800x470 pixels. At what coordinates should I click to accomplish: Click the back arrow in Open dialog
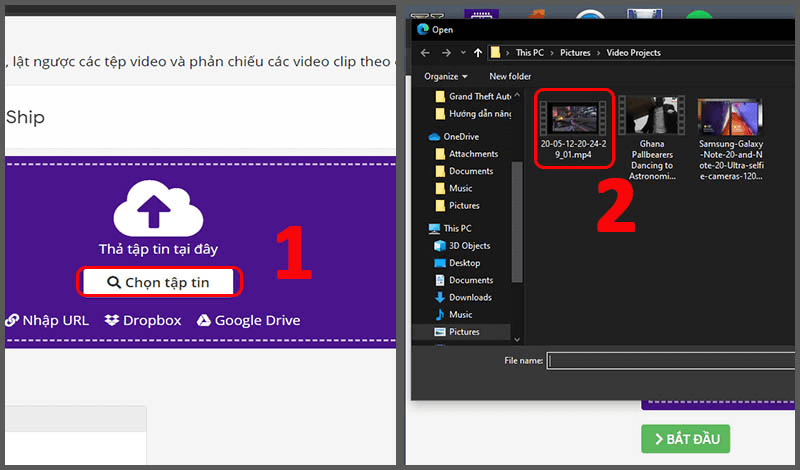point(423,52)
